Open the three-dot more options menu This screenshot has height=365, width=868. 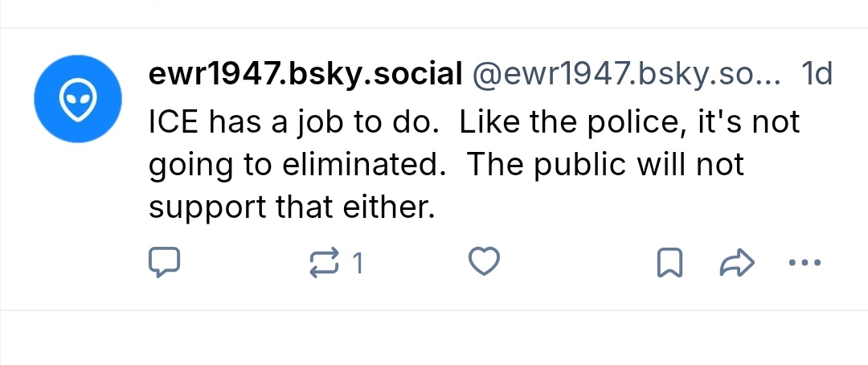[x=805, y=263]
